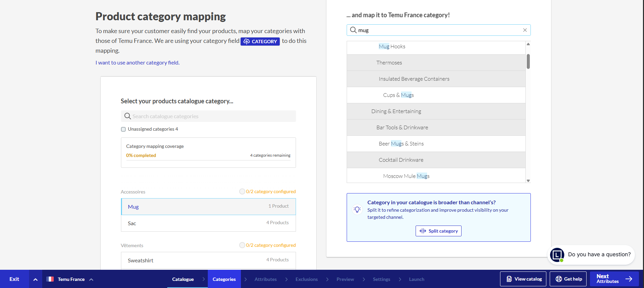The height and width of the screenshot is (288, 644).
Task: Focus the Search catalogue categories field
Action: click(208, 116)
